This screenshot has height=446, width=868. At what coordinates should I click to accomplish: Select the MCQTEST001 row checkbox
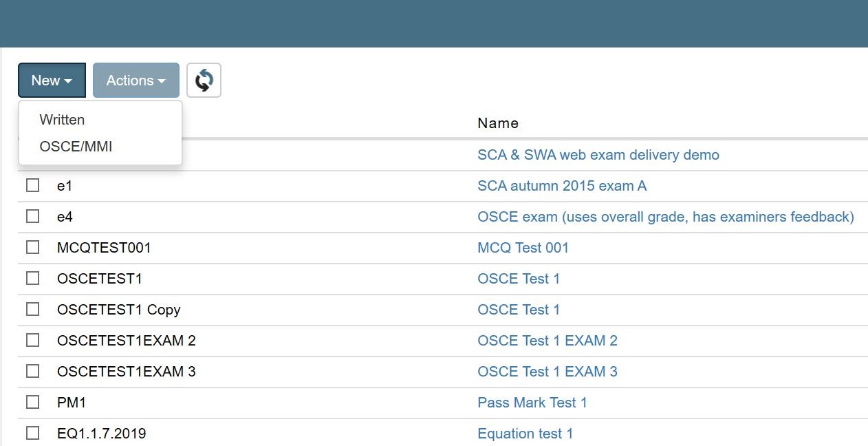click(32, 248)
